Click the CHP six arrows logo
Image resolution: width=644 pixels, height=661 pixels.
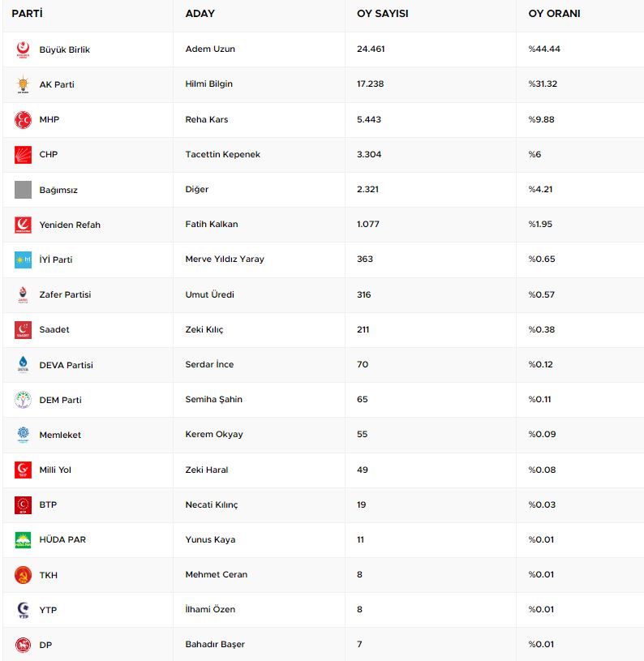tap(23, 154)
